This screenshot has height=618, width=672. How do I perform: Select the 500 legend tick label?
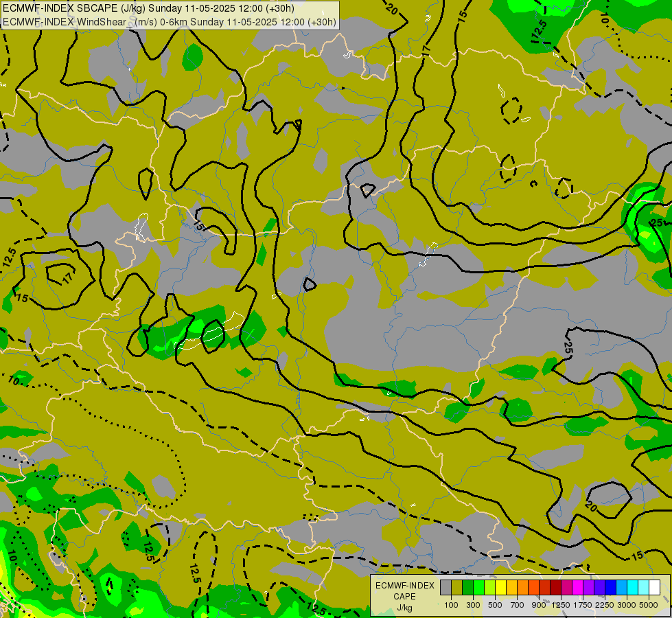click(x=495, y=605)
